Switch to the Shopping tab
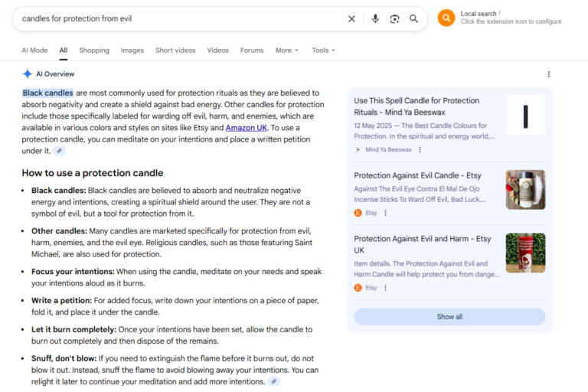 coord(94,51)
